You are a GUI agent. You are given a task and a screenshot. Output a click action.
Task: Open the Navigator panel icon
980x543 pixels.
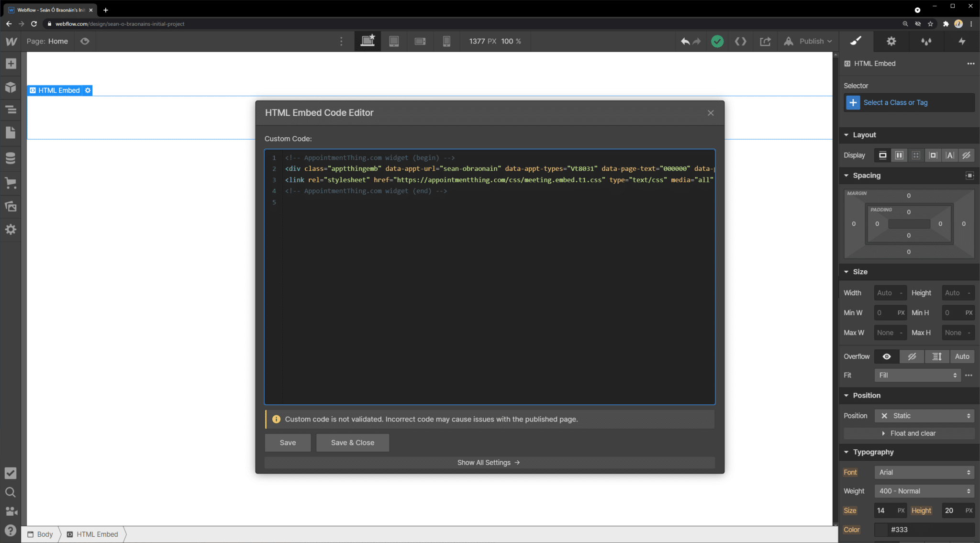(x=11, y=110)
